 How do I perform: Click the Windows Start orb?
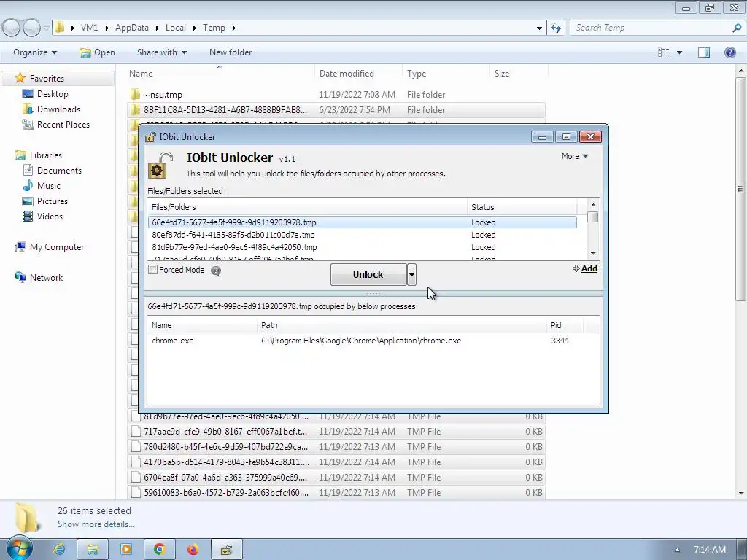point(19,548)
